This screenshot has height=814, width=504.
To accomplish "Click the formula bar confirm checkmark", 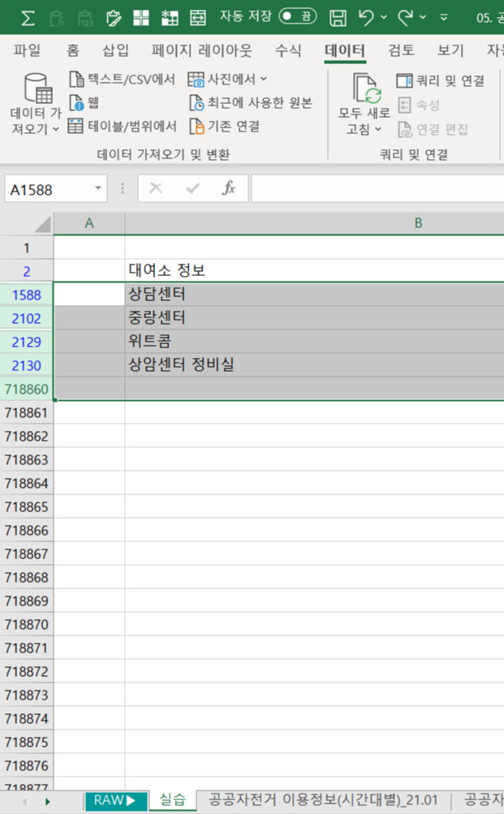I will [x=192, y=188].
